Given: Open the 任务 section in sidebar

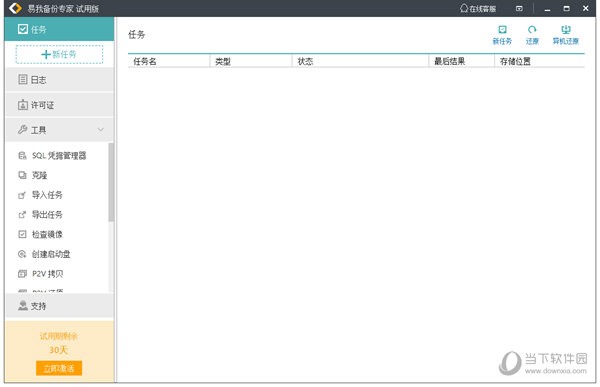Looking at the screenshot, I should click(x=59, y=29).
